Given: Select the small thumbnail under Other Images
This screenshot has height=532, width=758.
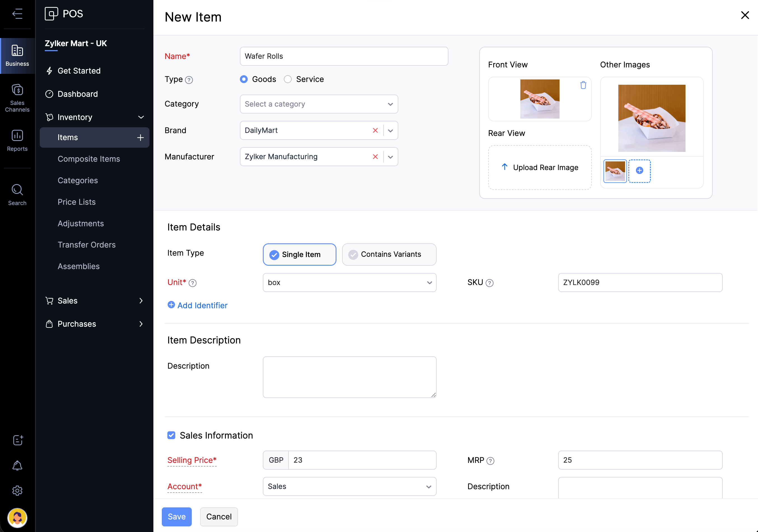Looking at the screenshot, I should coord(615,171).
